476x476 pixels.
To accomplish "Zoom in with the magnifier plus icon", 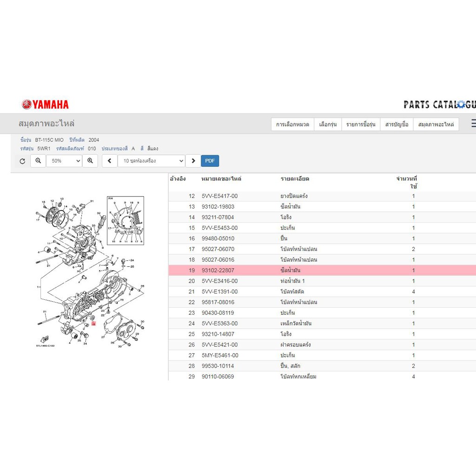I will (x=90, y=161).
